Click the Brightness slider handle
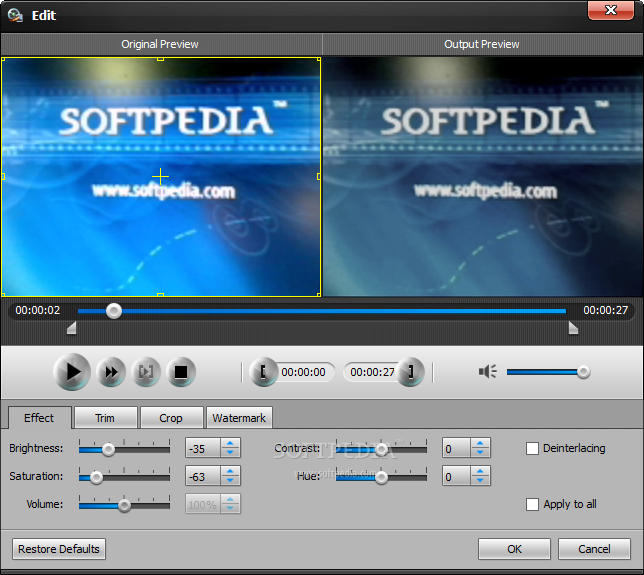Screen dimensions: 644x575 click(x=108, y=450)
